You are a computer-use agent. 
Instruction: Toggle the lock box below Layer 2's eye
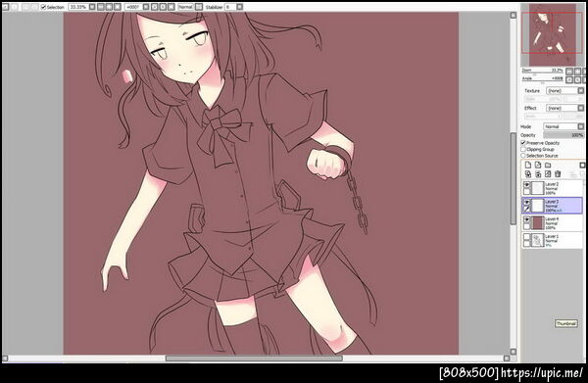[x=526, y=191]
